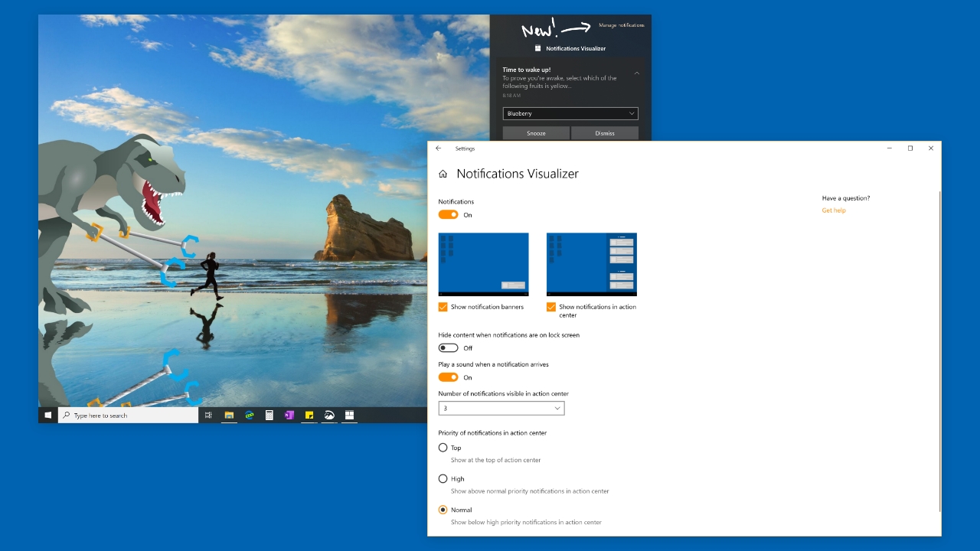Enable hide content on lock screen
The image size is (980, 551).
(448, 348)
